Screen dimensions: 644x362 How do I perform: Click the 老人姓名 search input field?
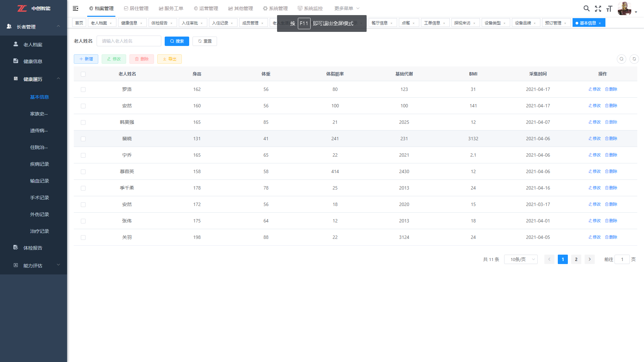tap(129, 41)
